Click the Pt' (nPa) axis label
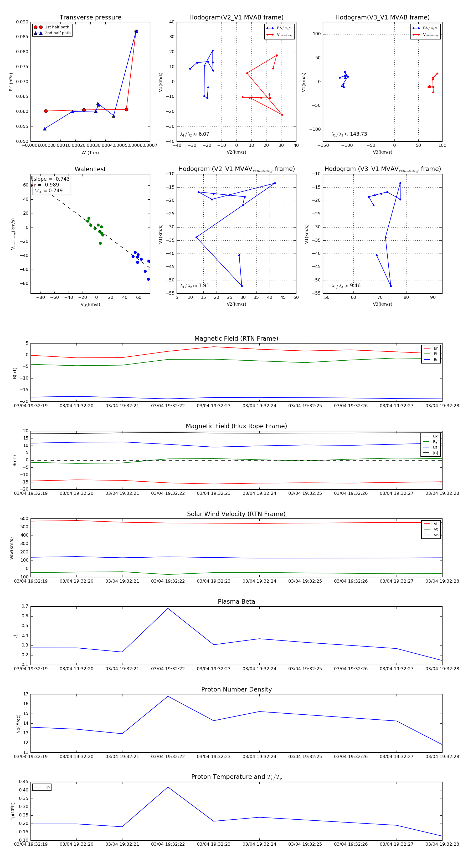The height and width of the screenshot is (868, 473). tap(11, 82)
